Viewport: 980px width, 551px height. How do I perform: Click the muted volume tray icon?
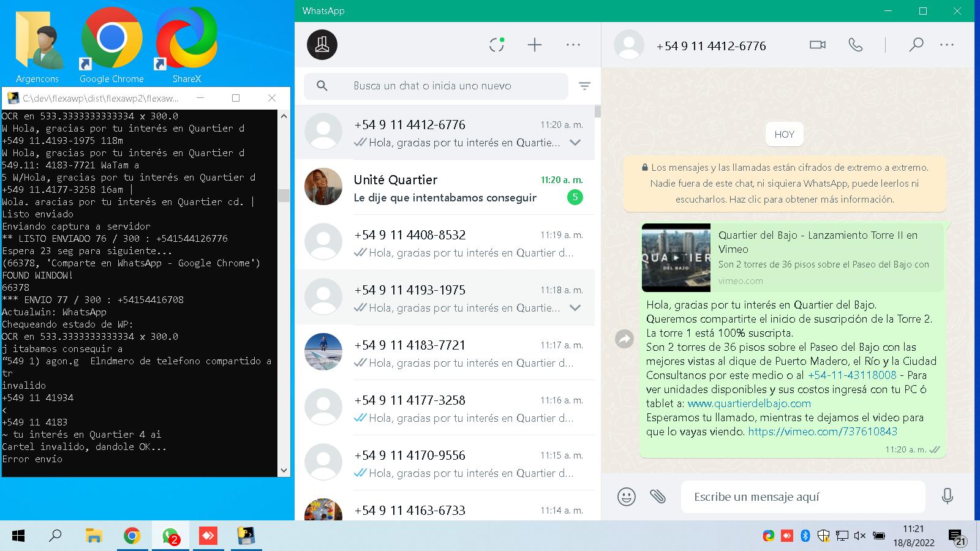(859, 536)
